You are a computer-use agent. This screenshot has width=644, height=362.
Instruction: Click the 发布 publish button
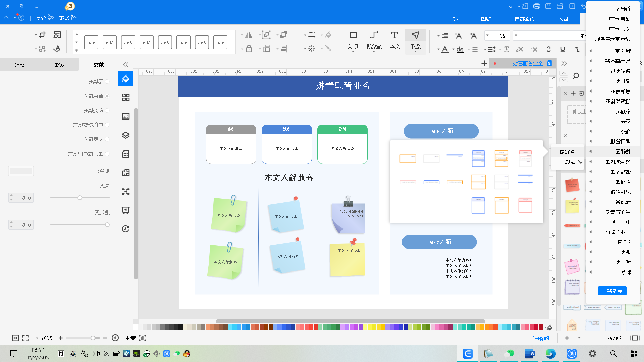68,18
